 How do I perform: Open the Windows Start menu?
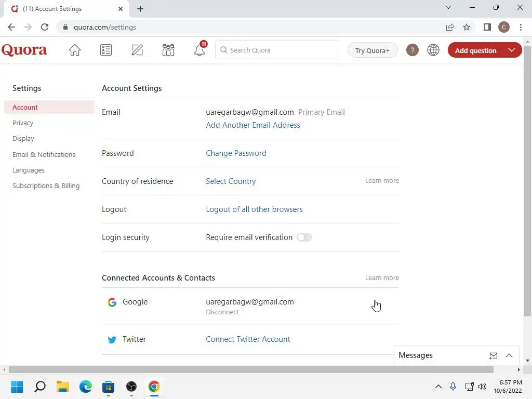tap(17, 387)
